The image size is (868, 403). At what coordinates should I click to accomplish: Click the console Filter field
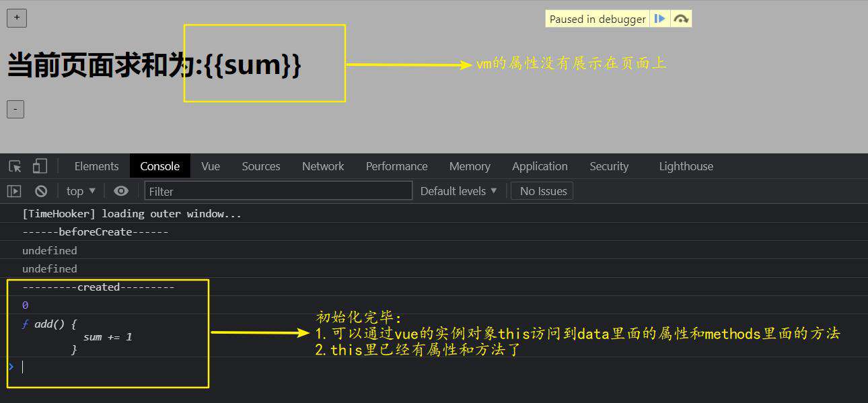tap(278, 191)
